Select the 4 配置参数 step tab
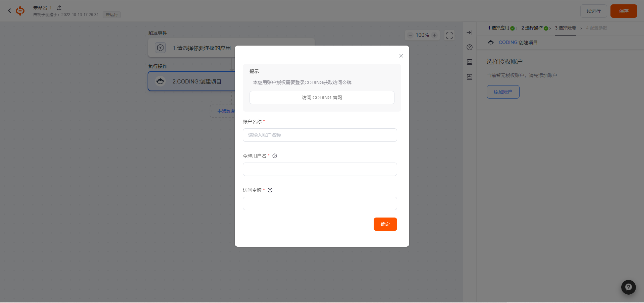The height and width of the screenshot is (303, 644). point(597,28)
